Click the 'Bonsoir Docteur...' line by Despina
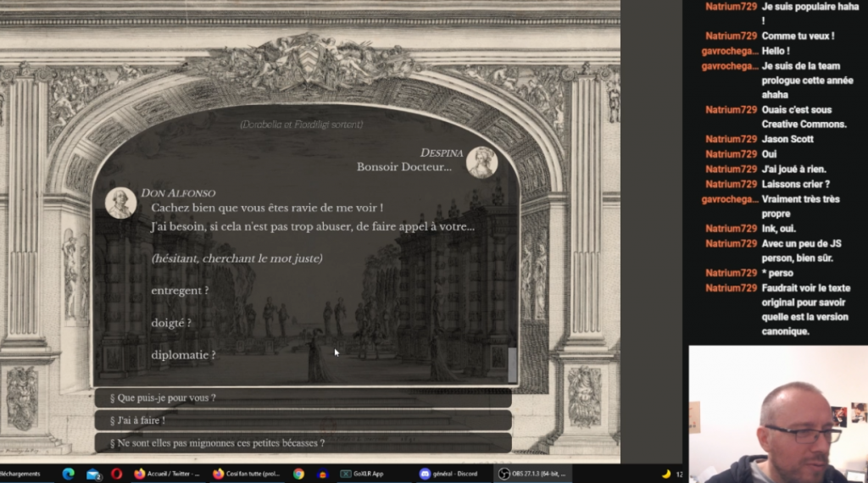Viewport: 868px width, 483px height. coord(403,167)
